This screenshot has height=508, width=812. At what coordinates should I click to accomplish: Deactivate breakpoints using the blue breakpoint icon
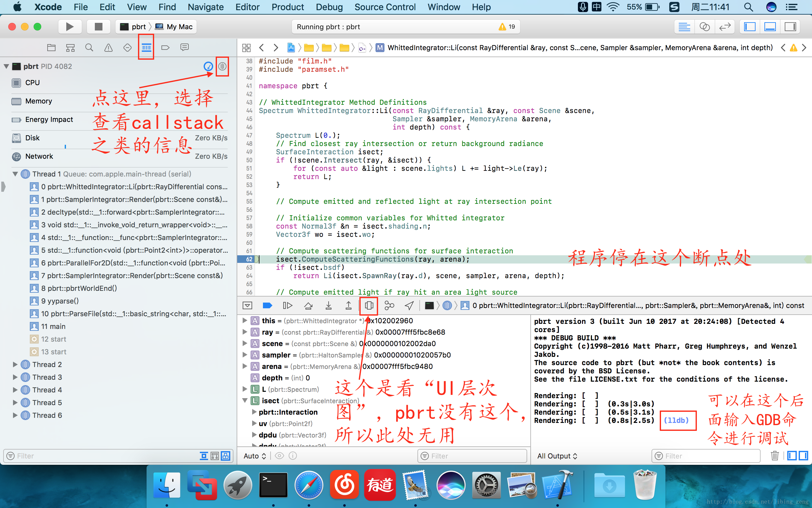(267, 305)
